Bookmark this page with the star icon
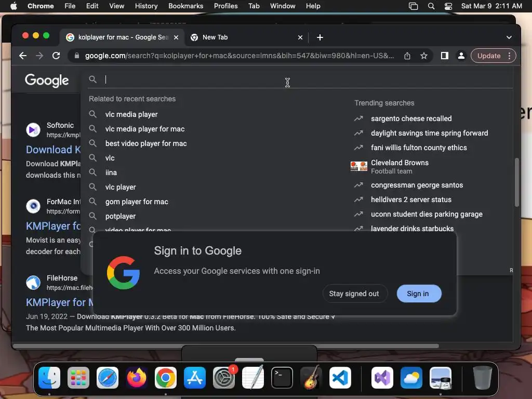Screen dimensions: 532x399 (x=424, y=56)
